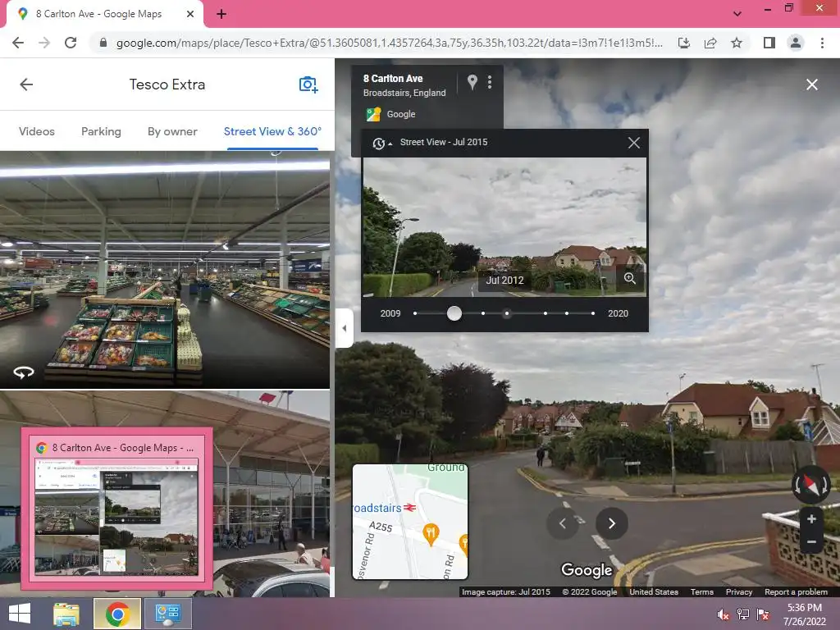840x630 pixels.
Task: Select the Street View & 360° tab
Action: coord(272,131)
